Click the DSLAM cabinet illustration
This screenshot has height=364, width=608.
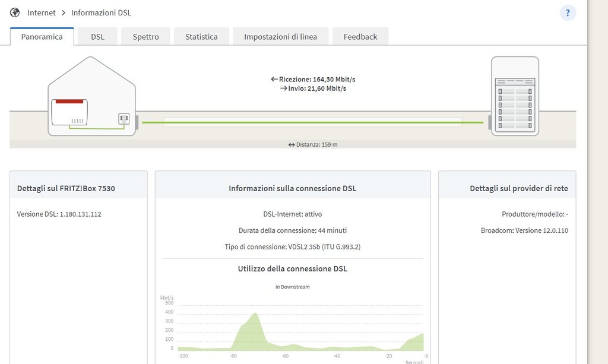(515, 96)
